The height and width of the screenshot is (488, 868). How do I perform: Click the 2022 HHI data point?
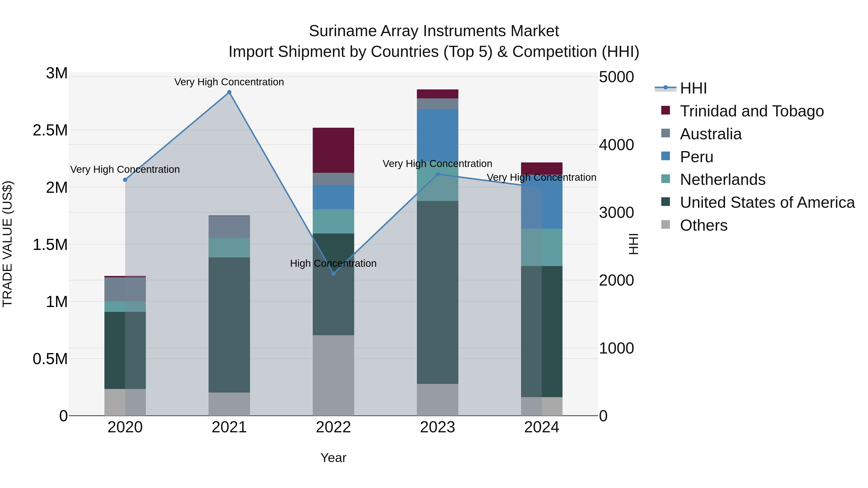coord(333,274)
